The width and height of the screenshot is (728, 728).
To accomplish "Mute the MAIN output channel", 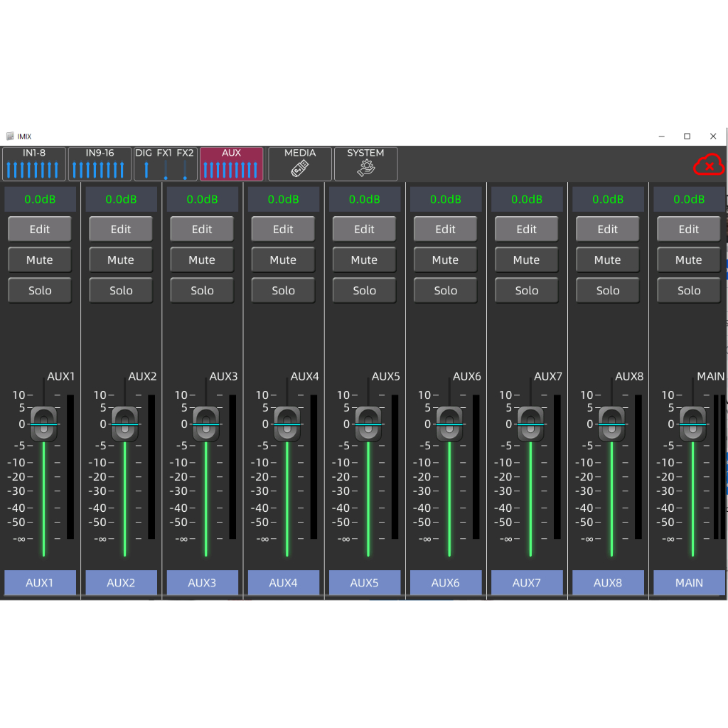I will [688, 260].
